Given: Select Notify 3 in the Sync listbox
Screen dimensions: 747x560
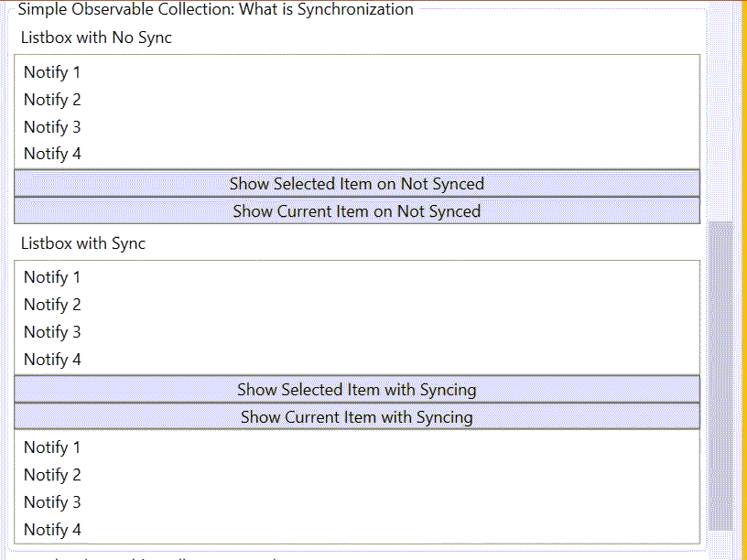Looking at the screenshot, I should (357, 332).
